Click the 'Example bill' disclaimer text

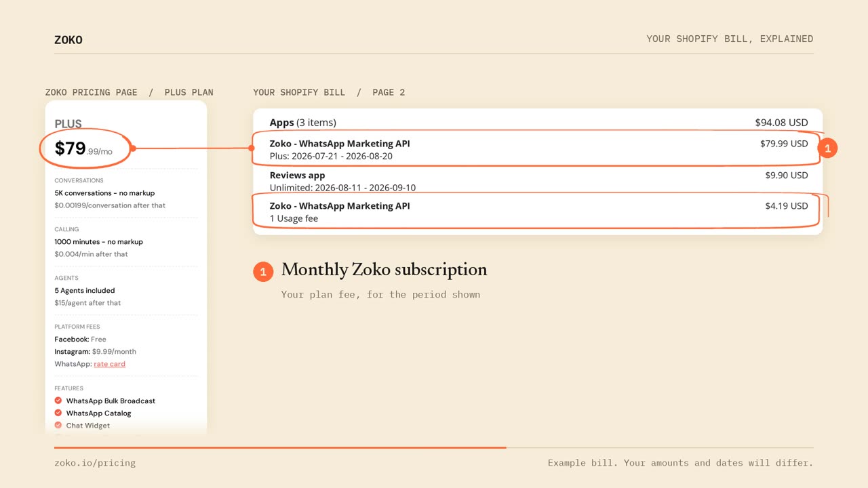coord(680,463)
